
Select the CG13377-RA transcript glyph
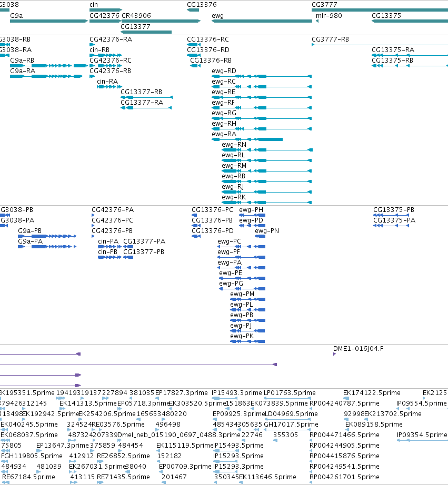pos(146,108)
